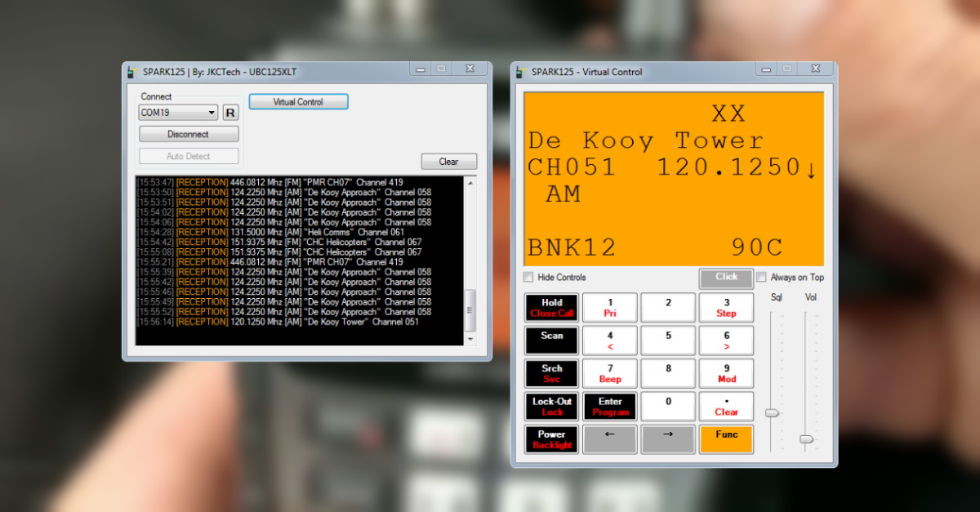
Task: Click the Lock-Out / Lock key
Action: (552, 407)
